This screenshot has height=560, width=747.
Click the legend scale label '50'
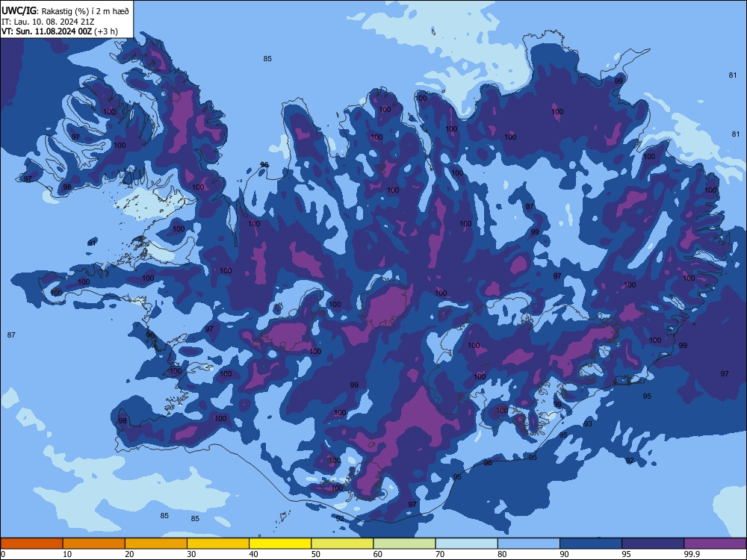coord(315,554)
